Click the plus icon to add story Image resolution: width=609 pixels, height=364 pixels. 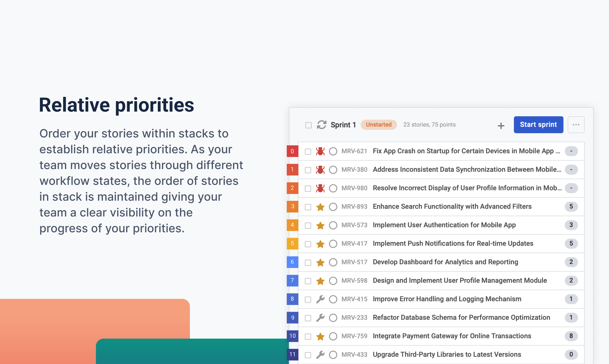tap(501, 126)
